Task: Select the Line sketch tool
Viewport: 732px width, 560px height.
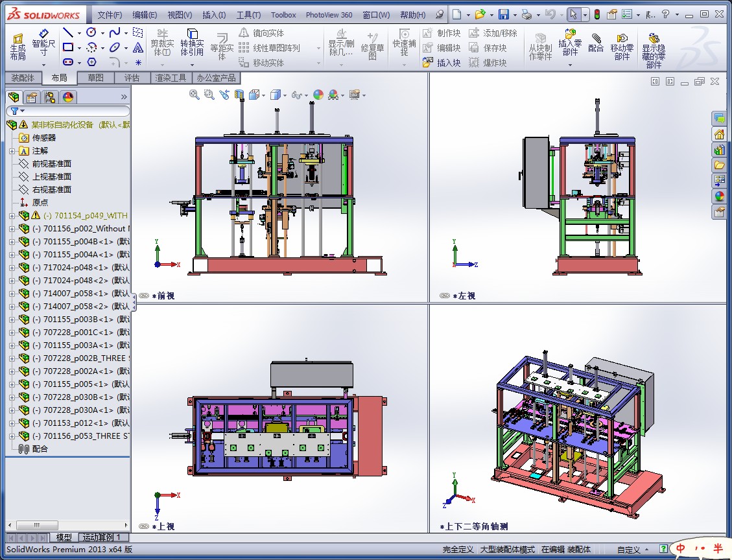Action: 68,32
